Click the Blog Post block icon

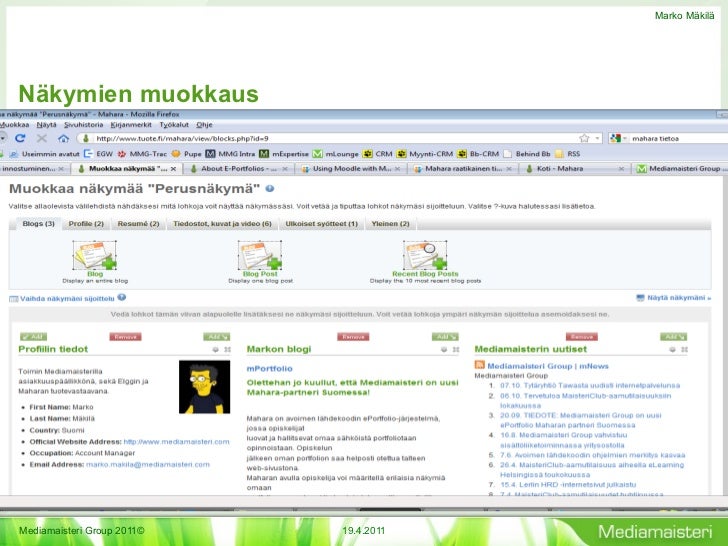260,255
